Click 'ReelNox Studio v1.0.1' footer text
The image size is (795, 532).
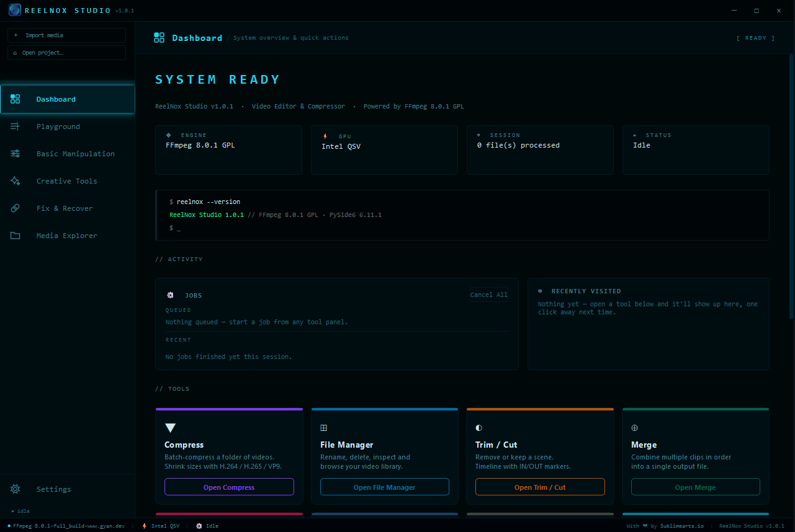(752, 526)
